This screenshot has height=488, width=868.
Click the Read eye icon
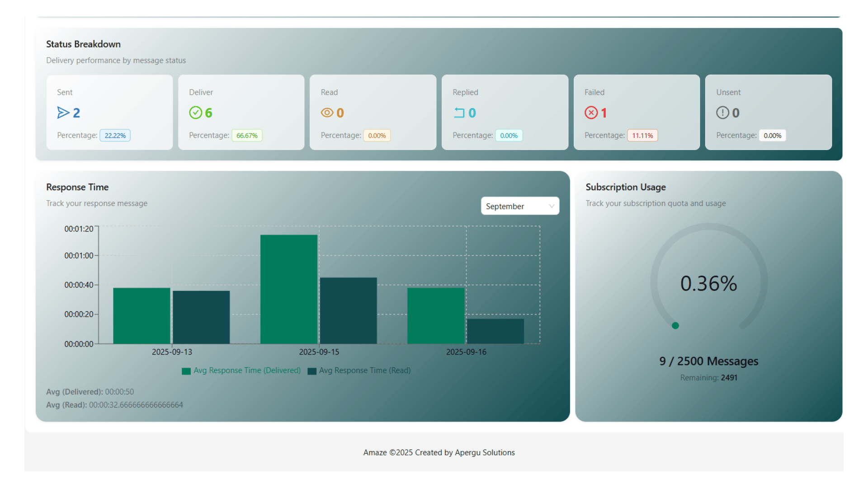click(327, 113)
